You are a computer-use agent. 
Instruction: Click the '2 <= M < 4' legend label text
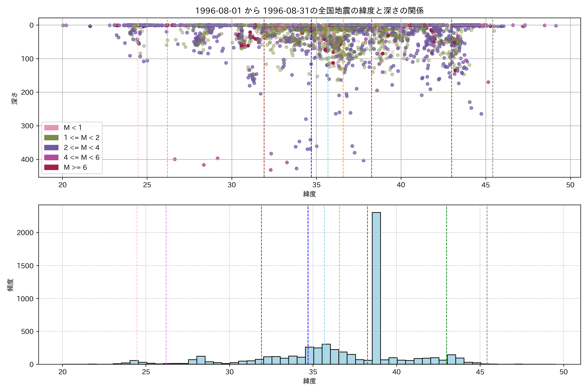coord(82,148)
